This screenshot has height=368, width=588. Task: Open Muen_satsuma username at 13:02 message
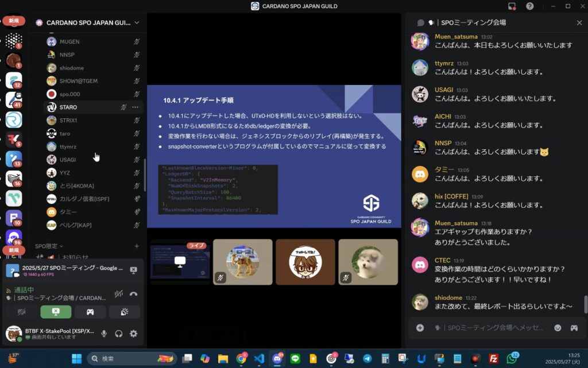[x=456, y=37]
